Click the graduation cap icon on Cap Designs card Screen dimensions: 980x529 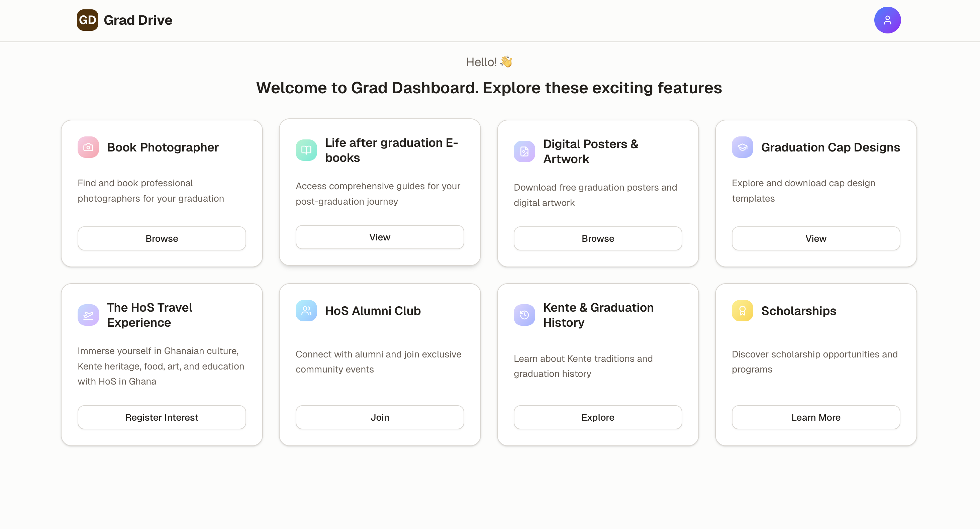coord(742,147)
